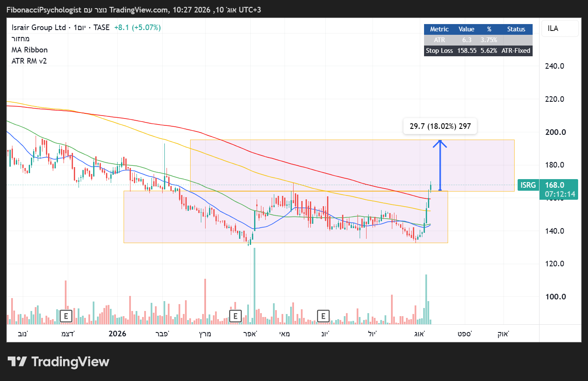Click the אוג' month label on time axis
The height and width of the screenshot is (381, 588).
tap(421, 334)
